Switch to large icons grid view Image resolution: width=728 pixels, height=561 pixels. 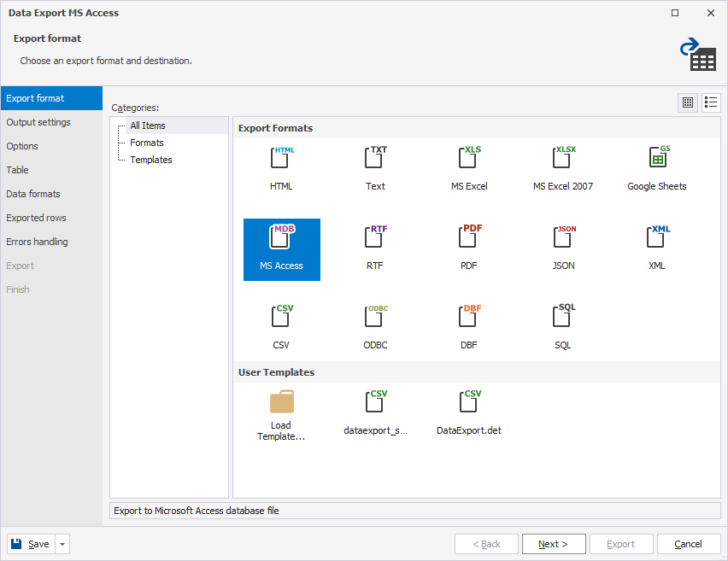coord(688,102)
